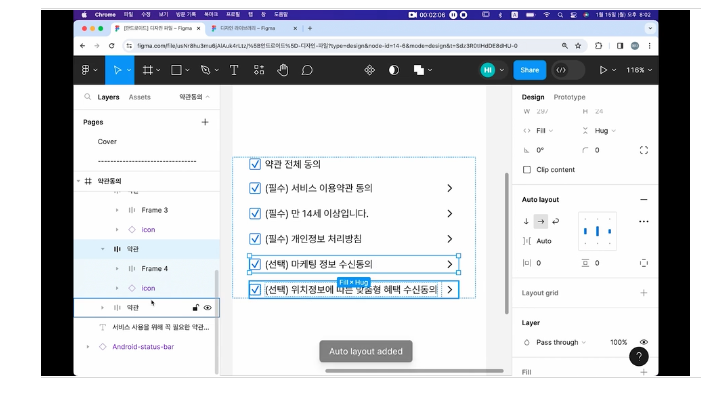701x400 pixels.
Task: Click the Create component icon
Action: tap(369, 70)
